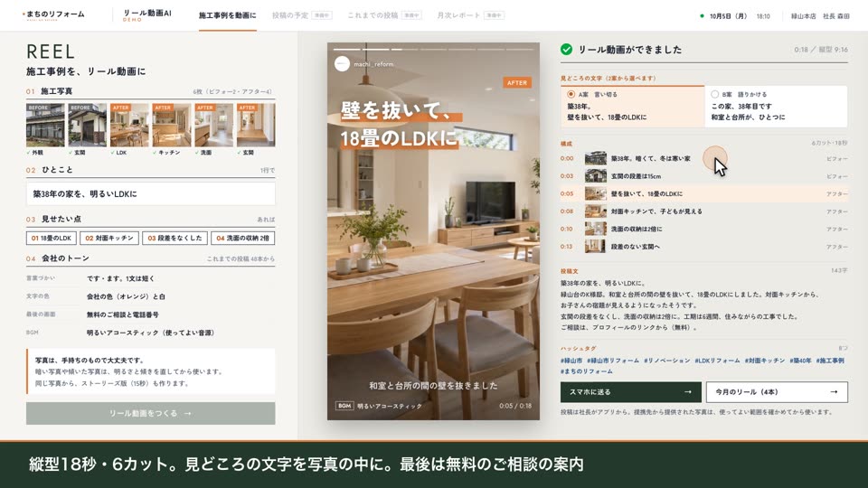Click the 緑山本店 社長 森田 user label
The image size is (868, 488).
point(820,16)
